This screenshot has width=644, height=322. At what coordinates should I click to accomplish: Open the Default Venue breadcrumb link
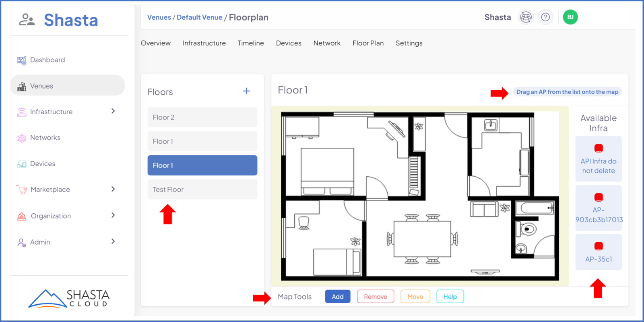(199, 17)
